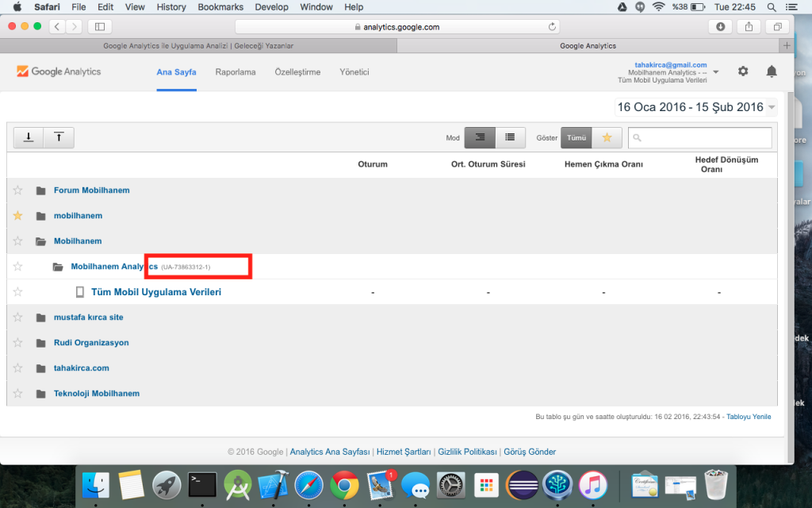
Task: Unstar the mobilhanem account
Action: (x=17, y=216)
